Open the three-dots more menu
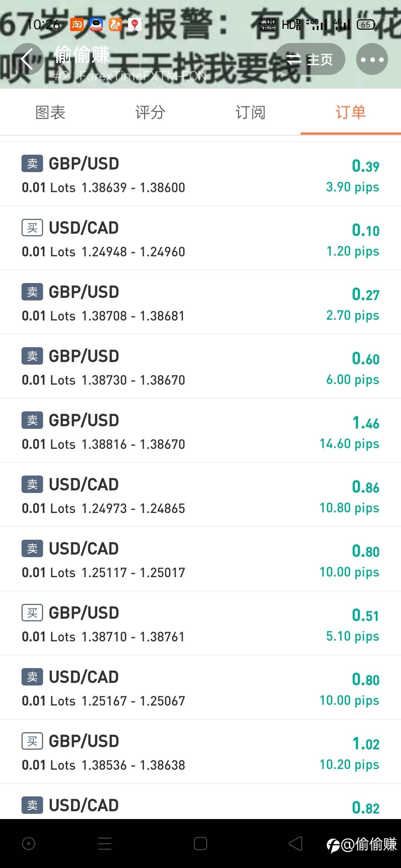 pos(372,59)
